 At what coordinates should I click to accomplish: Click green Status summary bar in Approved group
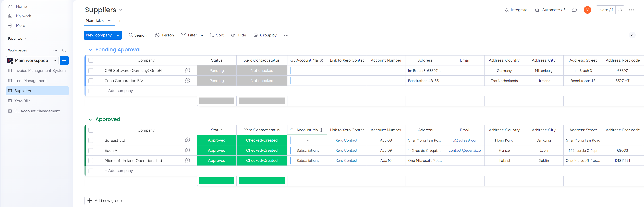216,181
